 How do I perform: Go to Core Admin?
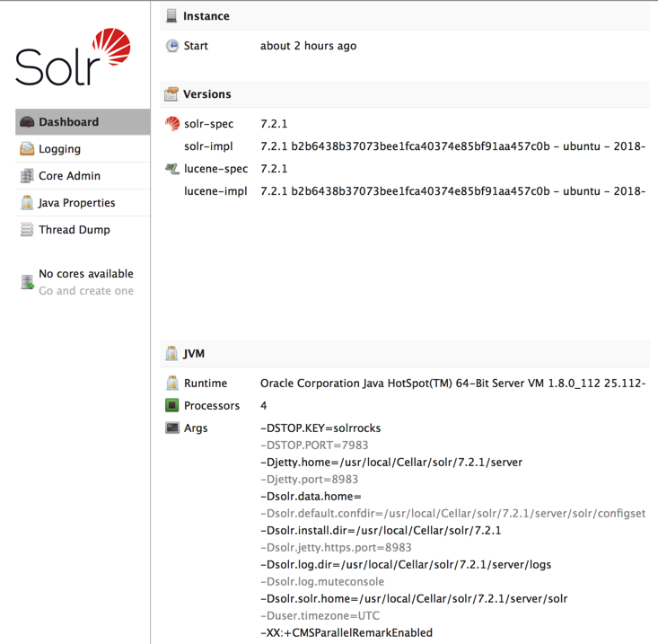69,176
